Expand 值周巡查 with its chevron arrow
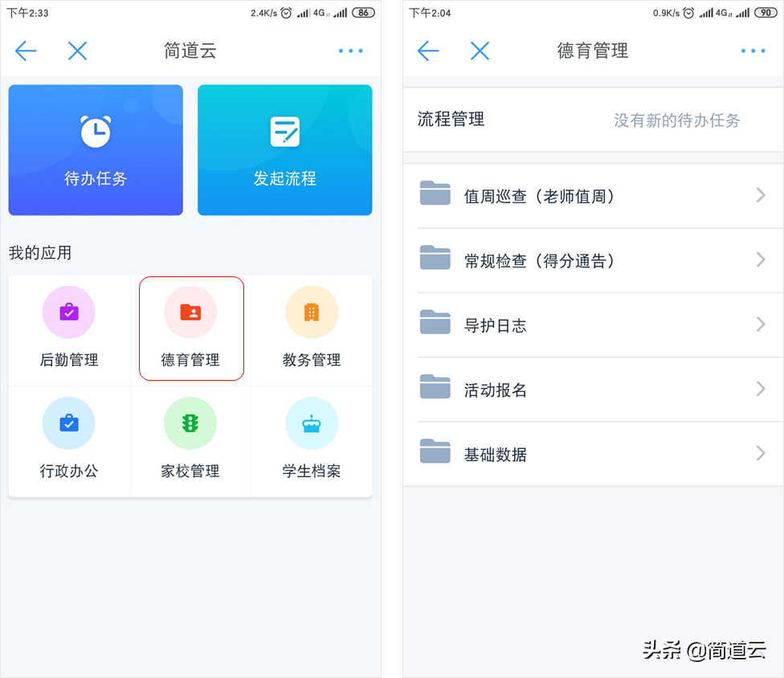Screen dimensions: 784x678 [x=761, y=195]
